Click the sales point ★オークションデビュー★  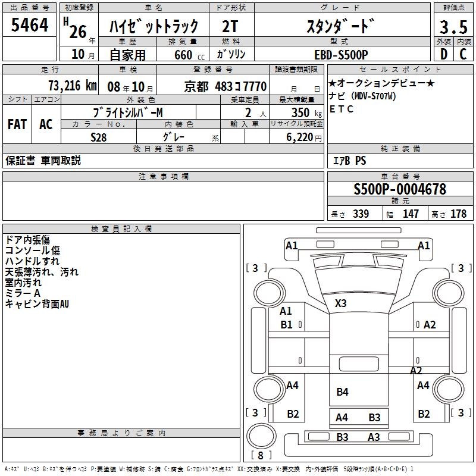tap(381, 83)
